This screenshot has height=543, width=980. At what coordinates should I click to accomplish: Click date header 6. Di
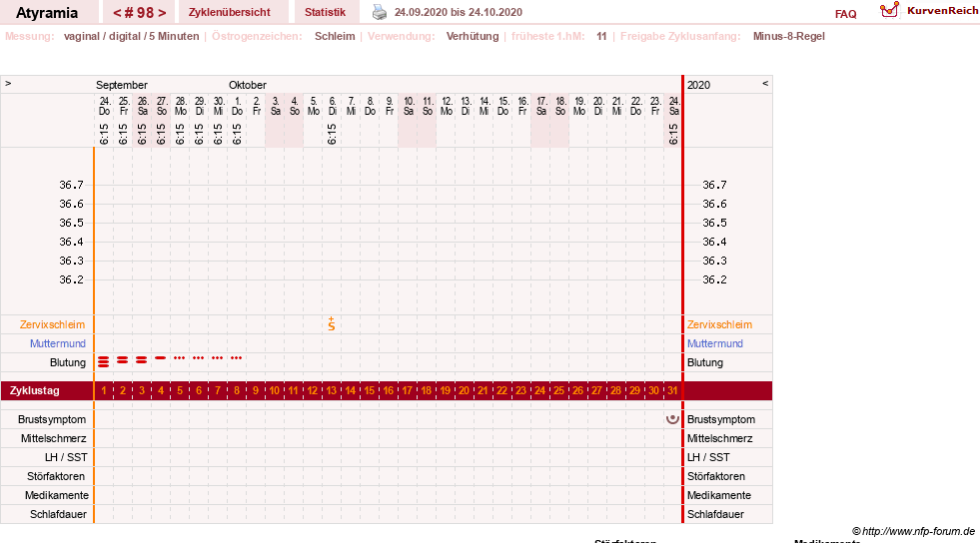pos(332,106)
